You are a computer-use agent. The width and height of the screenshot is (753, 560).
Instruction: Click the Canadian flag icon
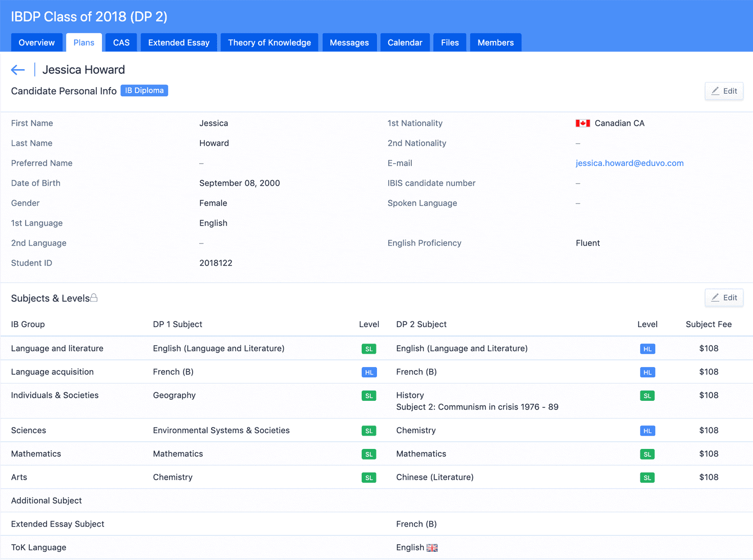(582, 123)
